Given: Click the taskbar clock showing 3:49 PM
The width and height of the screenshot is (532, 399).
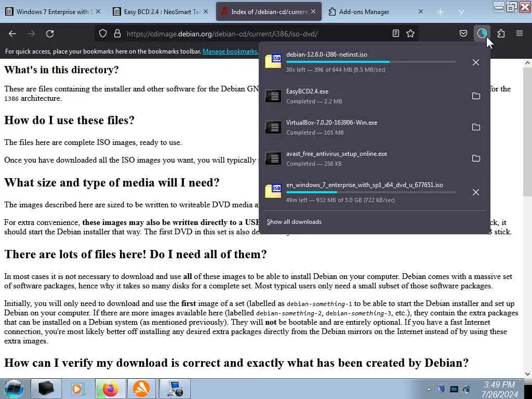Looking at the screenshot, I should 500,390.
